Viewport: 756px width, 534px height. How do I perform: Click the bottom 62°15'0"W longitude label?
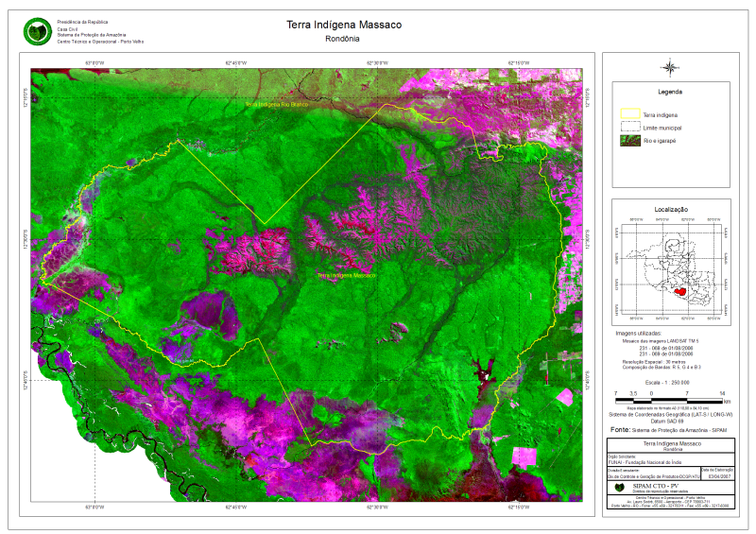pos(519,507)
